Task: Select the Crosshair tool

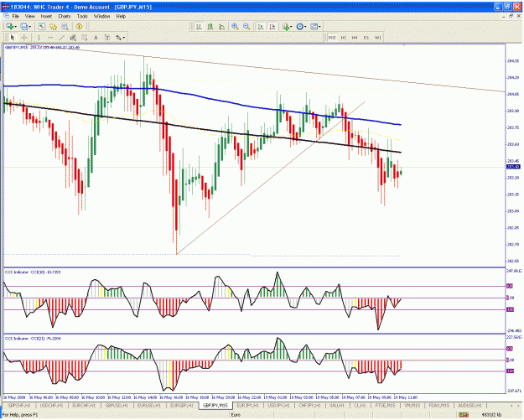Action: (24, 38)
